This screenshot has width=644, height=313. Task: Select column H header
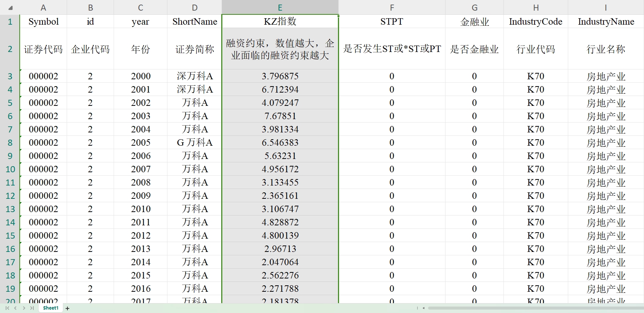pyautogui.click(x=536, y=8)
